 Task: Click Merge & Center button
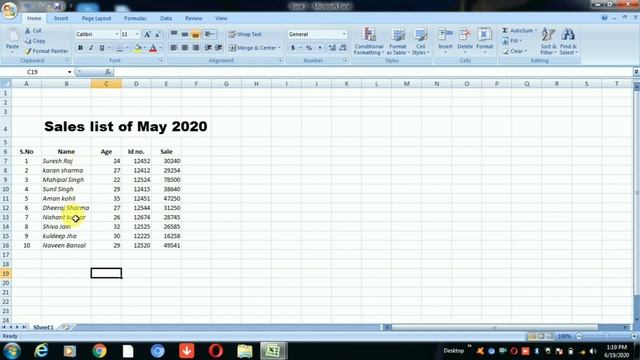pyautogui.click(x=255, y=48)
